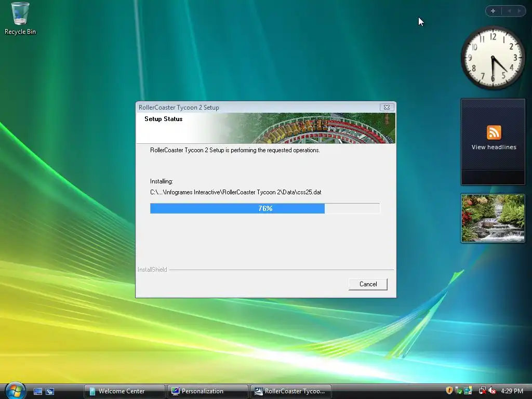The image size is (532, 399).
Task: Click the muted volume tray icon
Action: click(x=492, y=391)
